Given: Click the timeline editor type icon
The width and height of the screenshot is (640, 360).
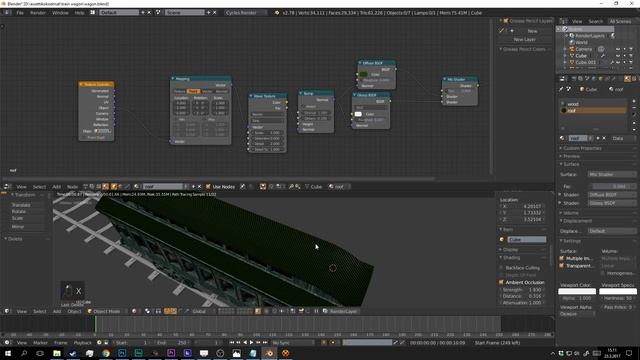Looking at the screenshot, I should click(7, 343).
